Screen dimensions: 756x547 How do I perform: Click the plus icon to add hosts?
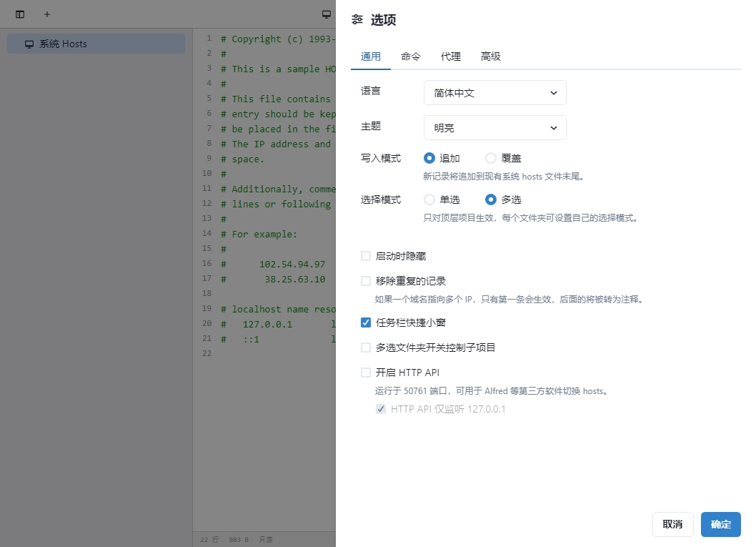(47, 14)
